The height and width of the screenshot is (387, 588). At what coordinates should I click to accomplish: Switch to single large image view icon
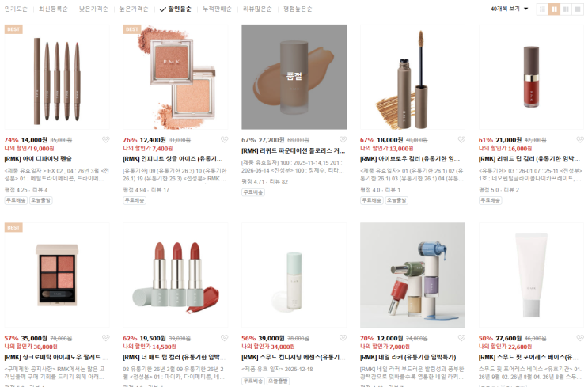click(578, 9)
